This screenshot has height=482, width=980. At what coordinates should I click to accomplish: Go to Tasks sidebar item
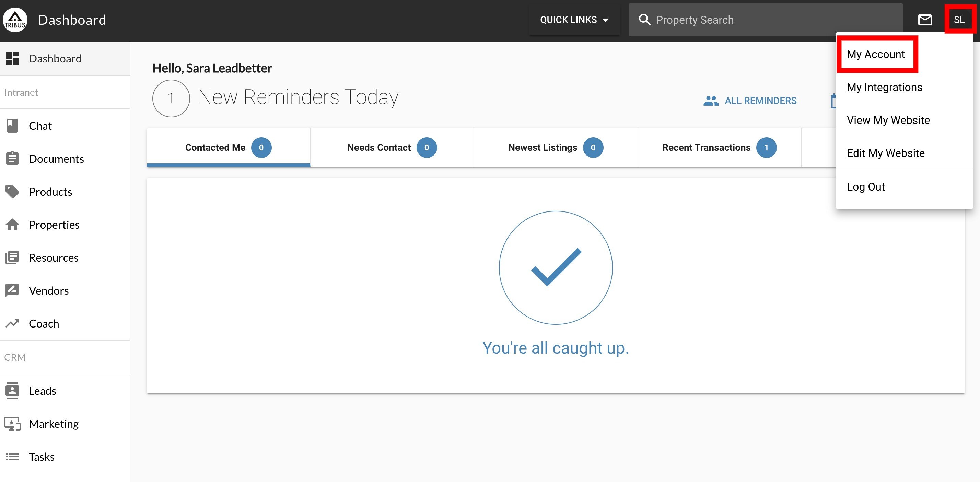(x=65, y=457)
